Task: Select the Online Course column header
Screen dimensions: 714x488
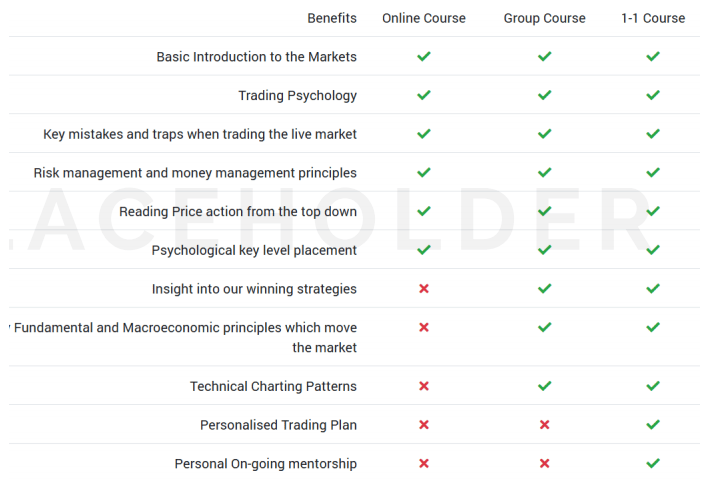Action: [x=424, y=18]
